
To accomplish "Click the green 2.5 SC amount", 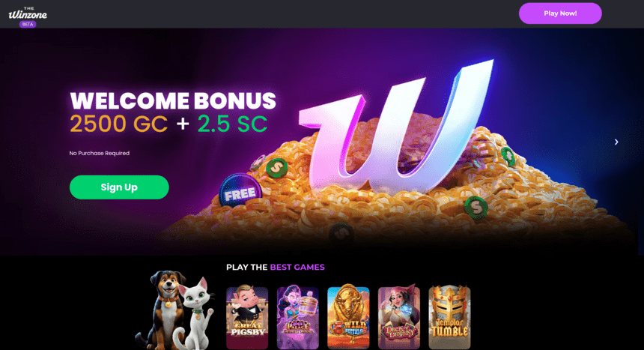I will [232, 124].
